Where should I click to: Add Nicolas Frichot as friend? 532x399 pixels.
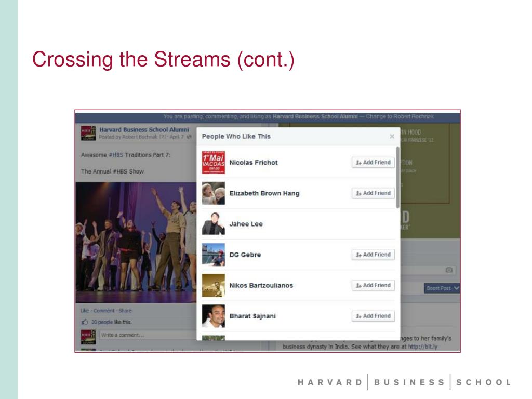pyautogui.click(x=373, y=163)
